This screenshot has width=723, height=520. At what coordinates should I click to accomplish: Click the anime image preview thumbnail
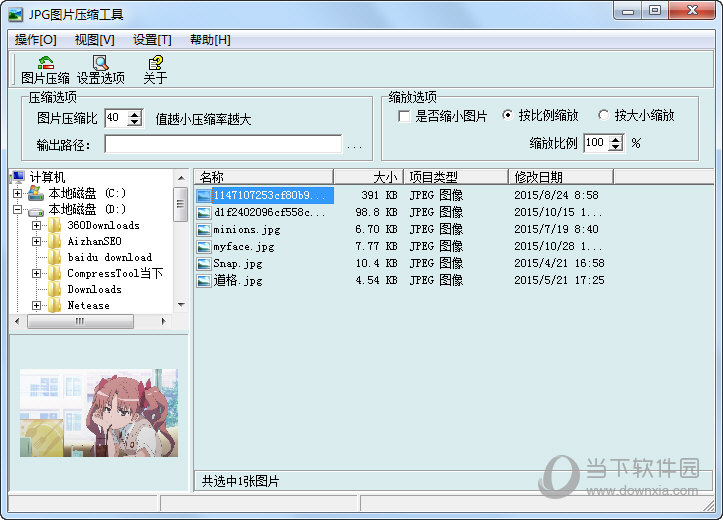coord(99,413)
